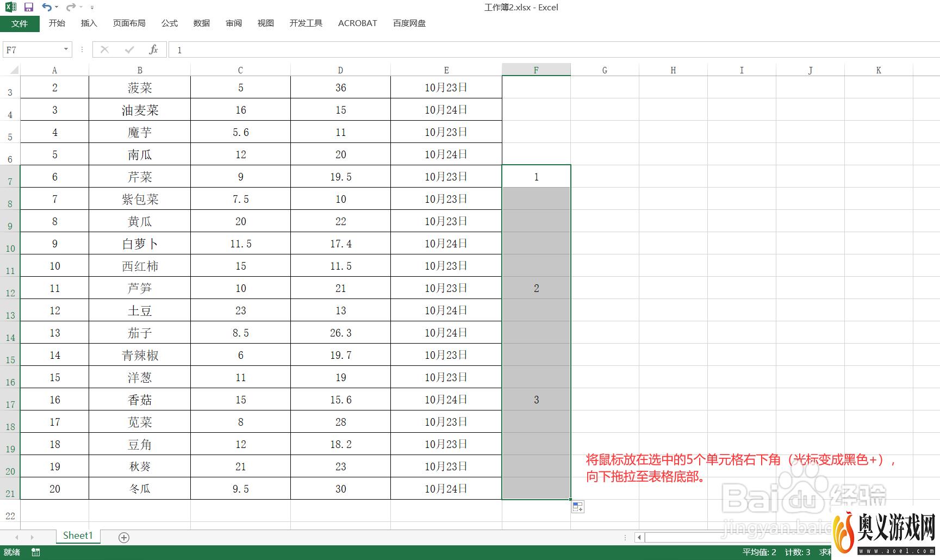
Task: Click the Redo arrow icon
Action: [71, 7]
